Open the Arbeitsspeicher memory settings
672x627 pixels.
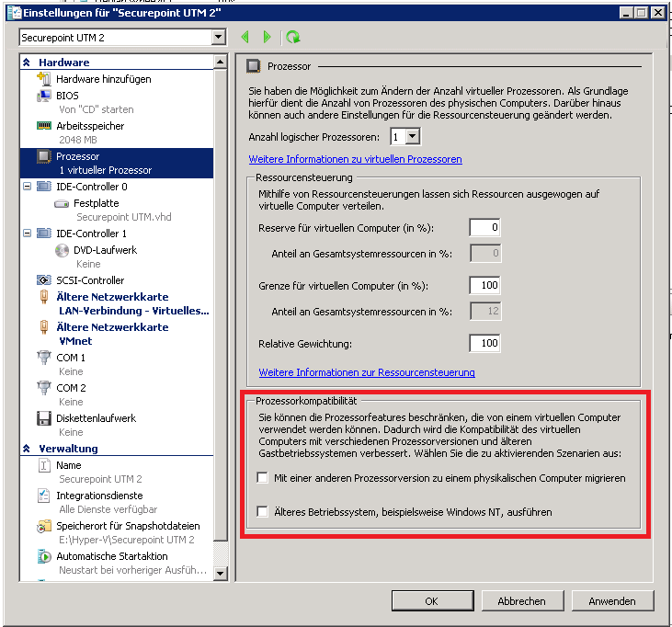pos(89,126)
